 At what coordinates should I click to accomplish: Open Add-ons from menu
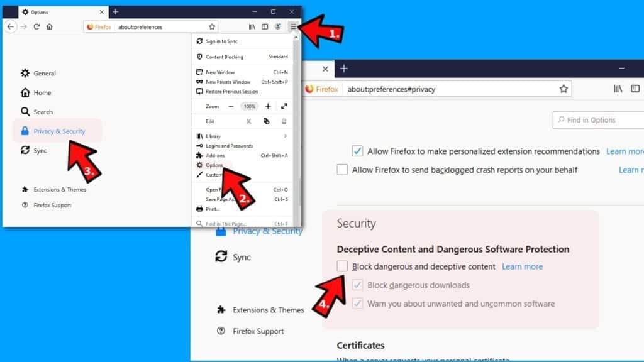pos(242,156)
